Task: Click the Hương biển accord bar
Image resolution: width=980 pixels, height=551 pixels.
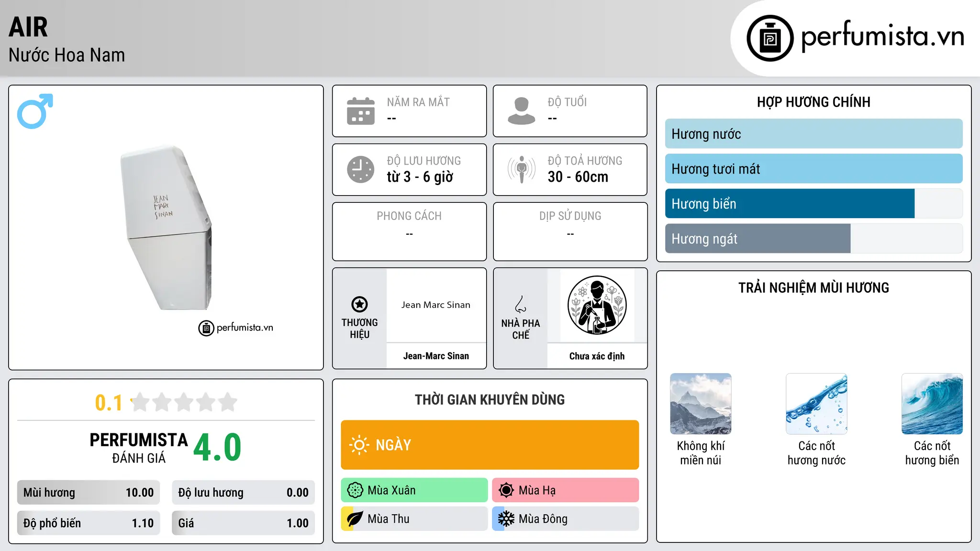Action: (814, 204)
